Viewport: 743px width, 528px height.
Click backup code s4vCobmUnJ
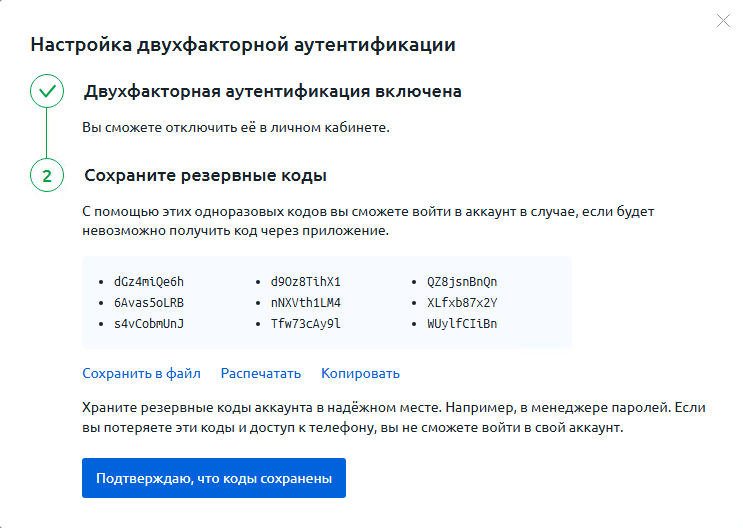pos(149,323)
